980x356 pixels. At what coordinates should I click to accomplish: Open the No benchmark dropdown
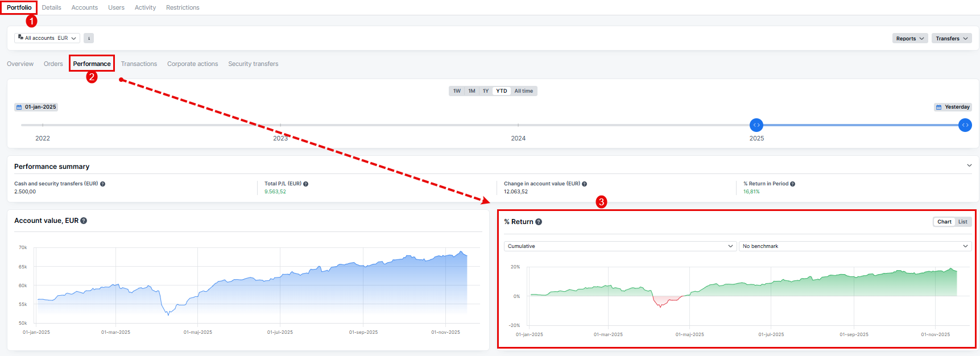[x=855, y=246]
